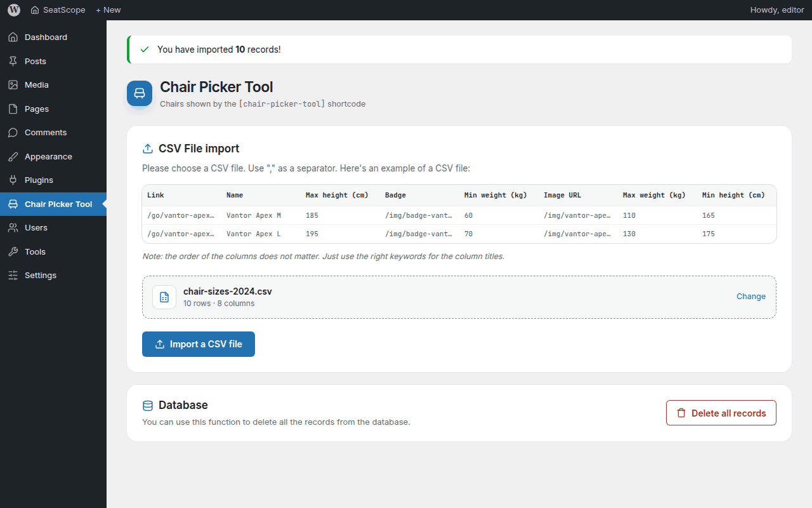This screenshot has width=812, height=508.
Task: Click the Comments bubble icon
Action: [x=13, y=133]
